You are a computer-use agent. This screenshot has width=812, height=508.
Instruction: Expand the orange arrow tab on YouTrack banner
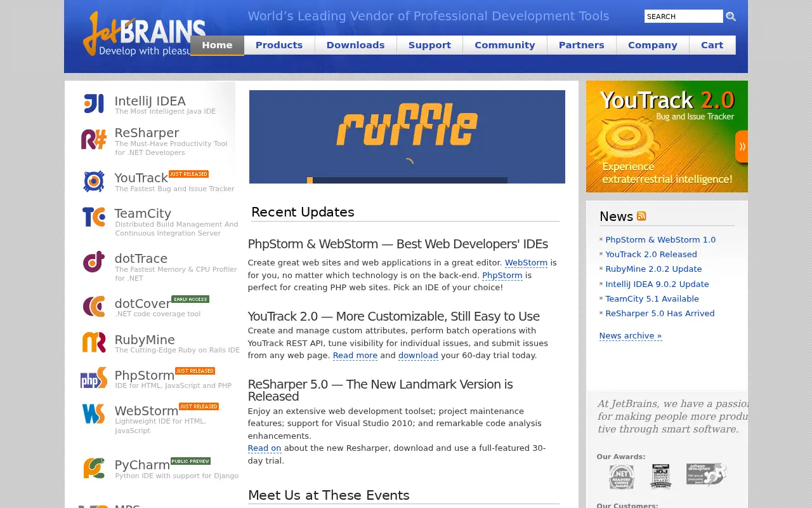[x=742, y=146]
